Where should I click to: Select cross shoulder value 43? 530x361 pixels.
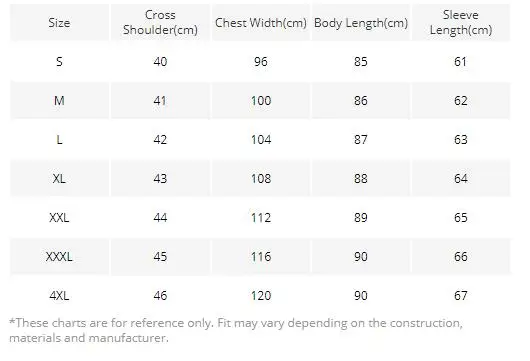pos(160,178)
